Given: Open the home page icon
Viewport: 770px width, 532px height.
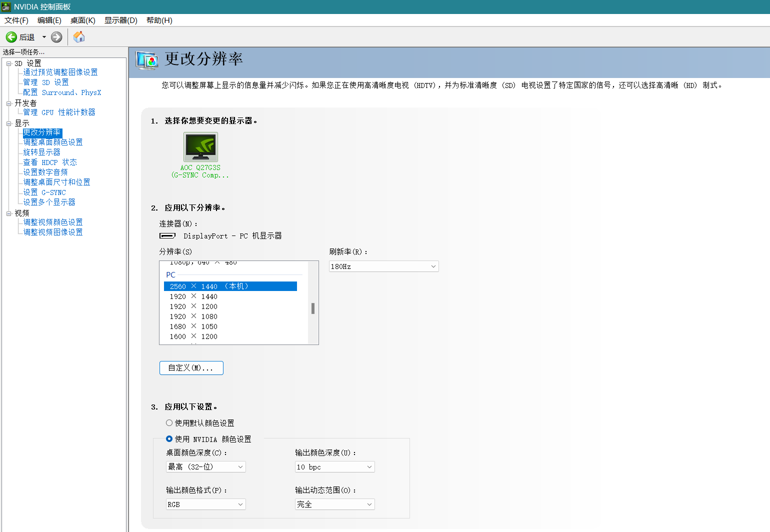Looking at the screenshot, I should [79, 37].
